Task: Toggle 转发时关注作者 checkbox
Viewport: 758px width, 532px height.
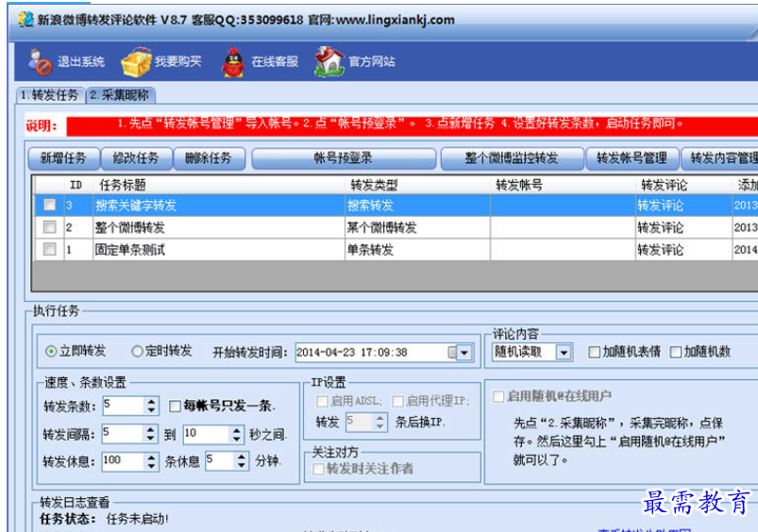Action: 318,469
